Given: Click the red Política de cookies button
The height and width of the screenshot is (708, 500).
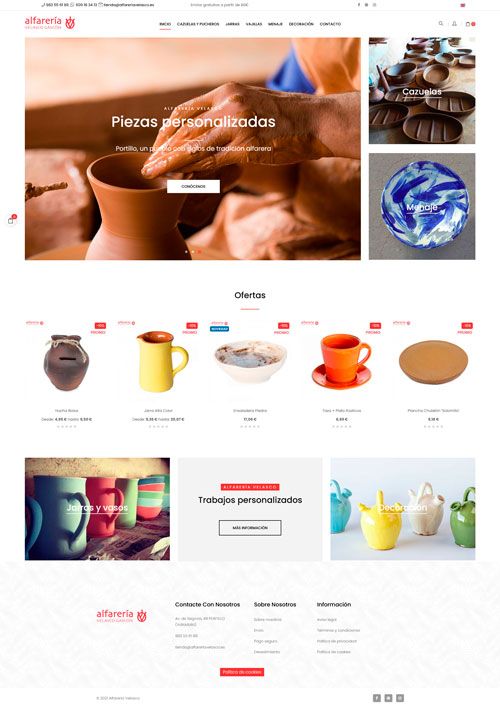Looking at the screenshot, I should tap(242, 672).
